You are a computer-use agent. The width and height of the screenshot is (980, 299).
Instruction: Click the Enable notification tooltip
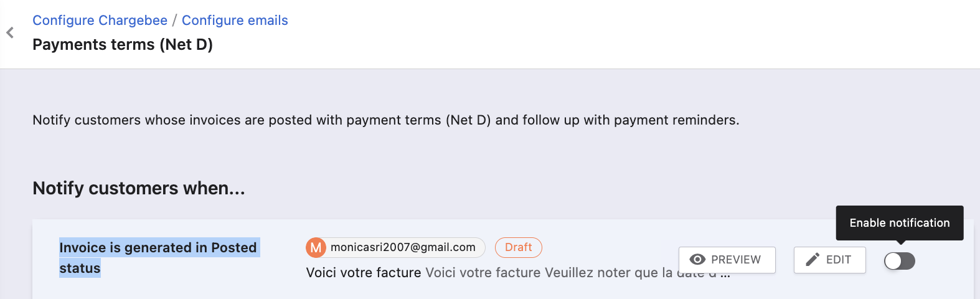click(899, 223)
